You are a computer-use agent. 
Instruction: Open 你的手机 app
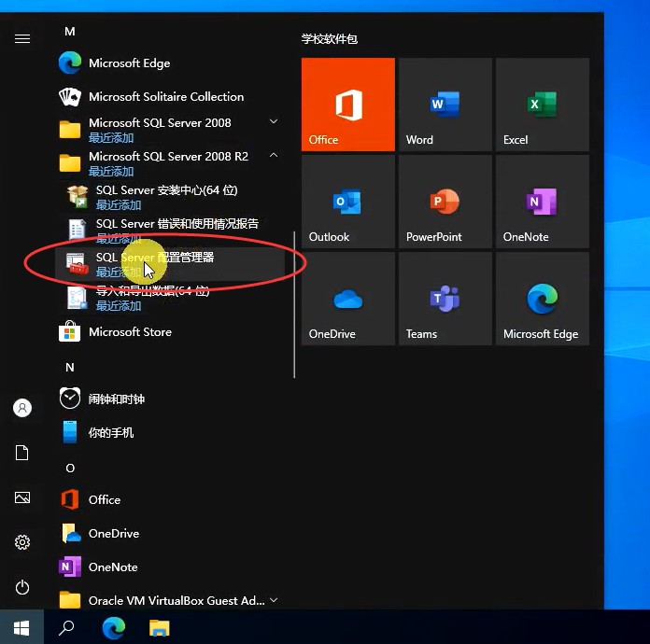click(170, 433)
